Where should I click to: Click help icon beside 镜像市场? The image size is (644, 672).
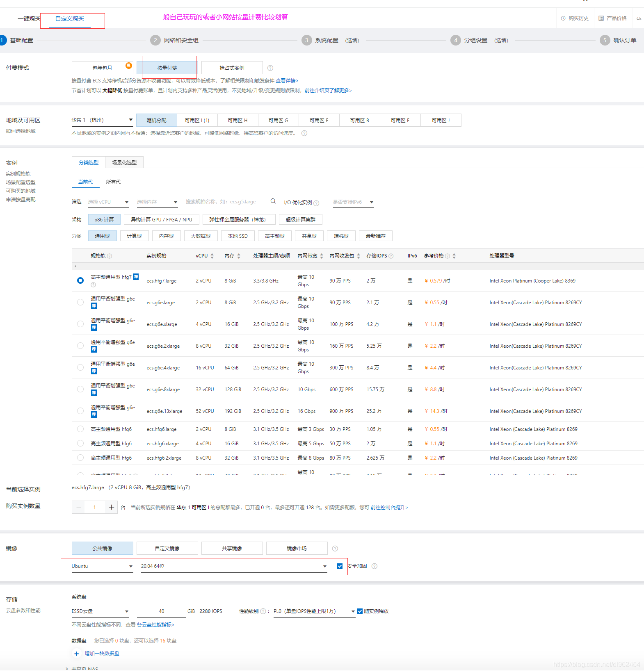coord(335,549)
